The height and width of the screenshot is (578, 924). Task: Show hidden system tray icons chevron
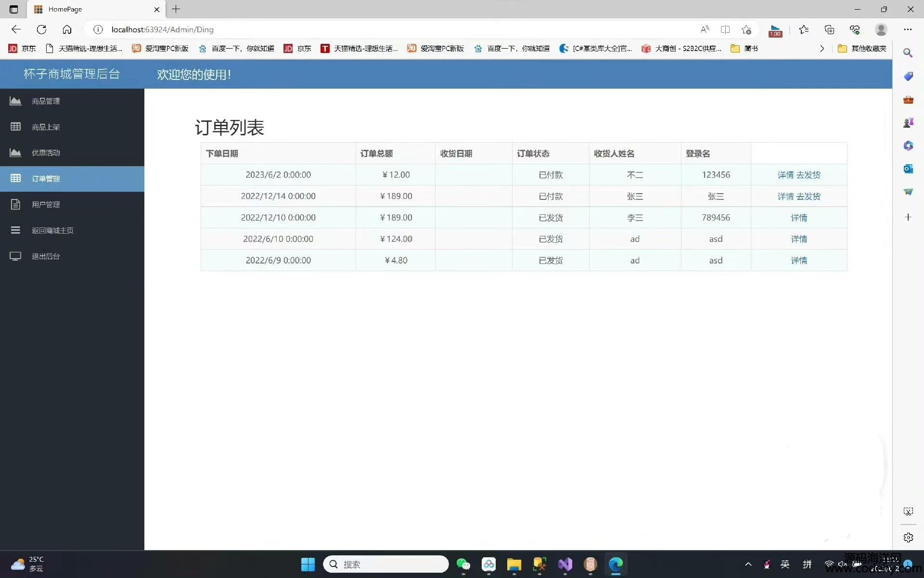tap(748, 564)
